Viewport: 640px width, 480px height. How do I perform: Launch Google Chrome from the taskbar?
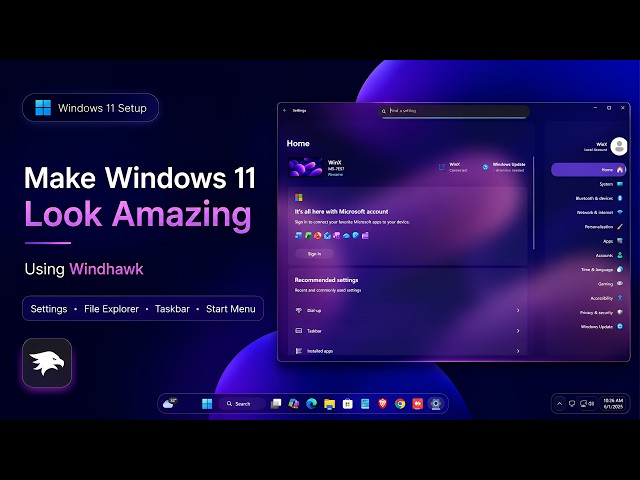coord(400,404)
